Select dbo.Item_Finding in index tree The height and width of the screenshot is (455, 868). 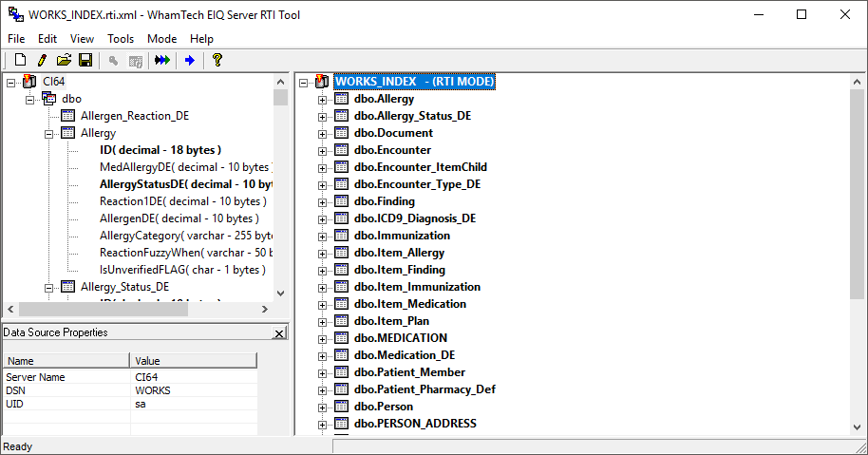400,270
